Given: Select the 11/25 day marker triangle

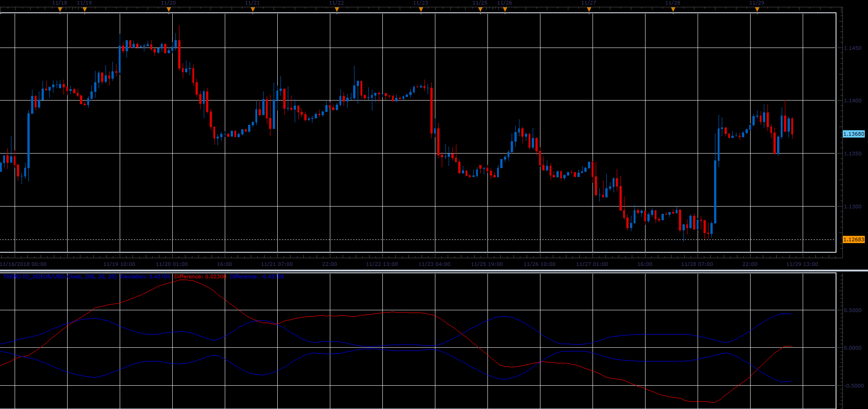Looking at the screenshot, I should (480, 10).
